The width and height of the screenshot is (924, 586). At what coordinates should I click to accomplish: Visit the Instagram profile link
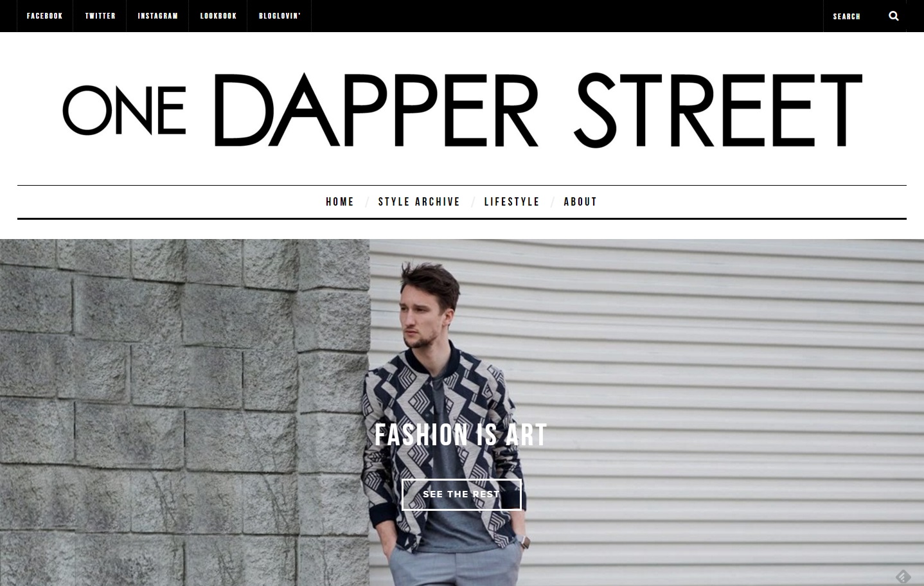pos(157,16)
